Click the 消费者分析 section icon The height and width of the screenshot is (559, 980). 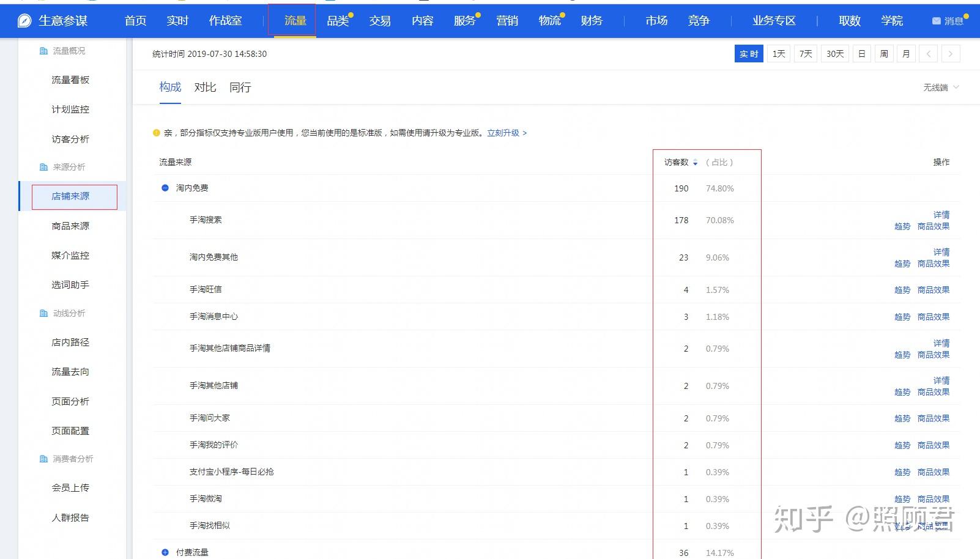tap(43, 459)
